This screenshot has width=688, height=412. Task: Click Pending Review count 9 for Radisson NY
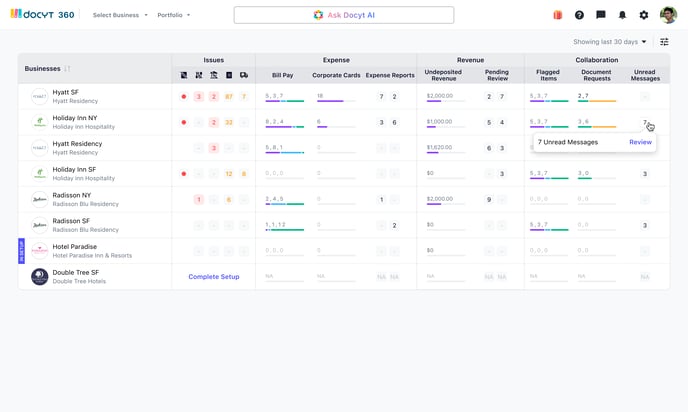(x=489, y=200)
